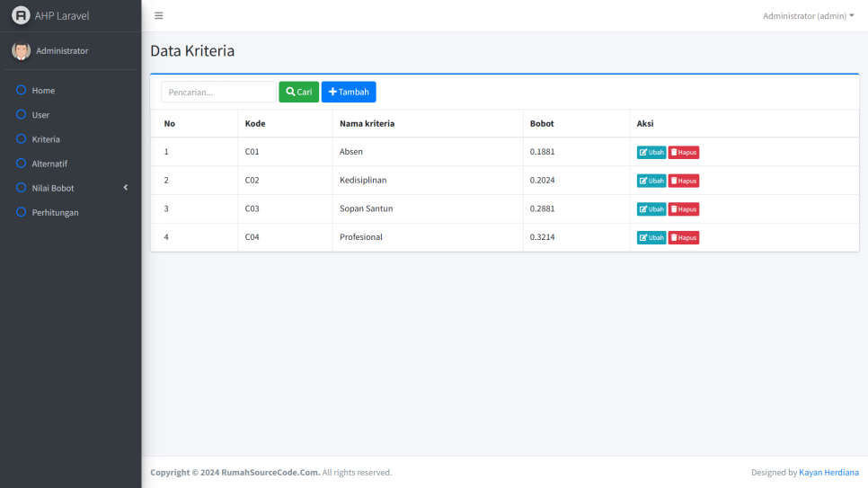
Task: Click Ubah for Profesional row
Action: click(x=651, y=237)
